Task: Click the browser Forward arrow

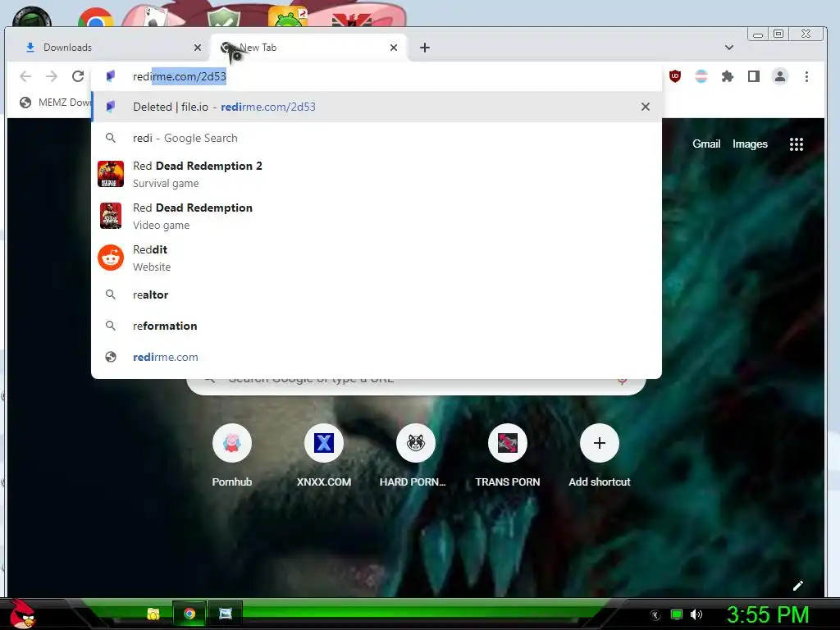Action: 52,76
